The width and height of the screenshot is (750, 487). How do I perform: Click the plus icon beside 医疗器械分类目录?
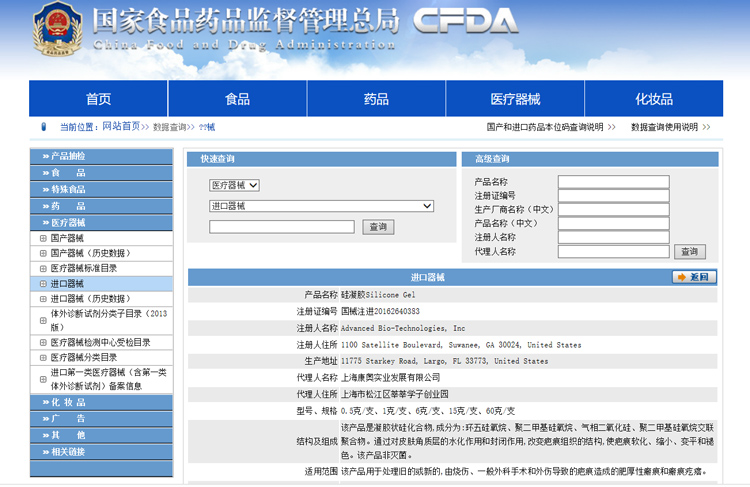42,357
